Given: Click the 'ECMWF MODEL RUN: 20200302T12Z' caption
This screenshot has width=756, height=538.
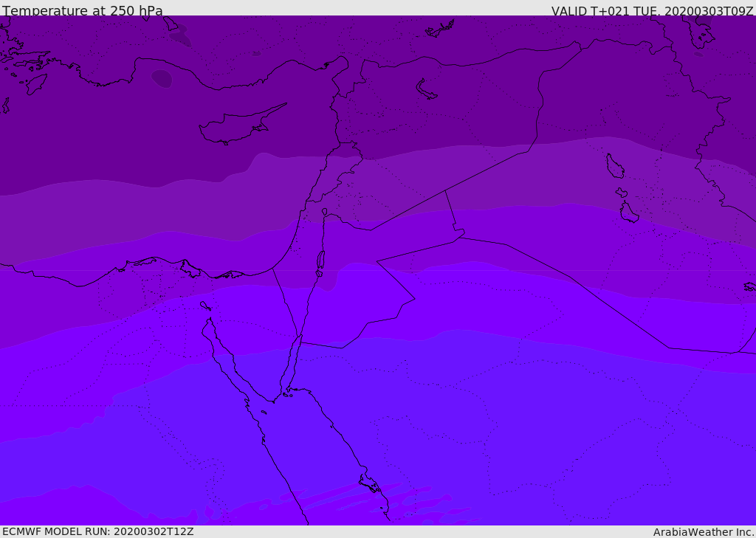Looking at the screenshot, I should (98, 532).
